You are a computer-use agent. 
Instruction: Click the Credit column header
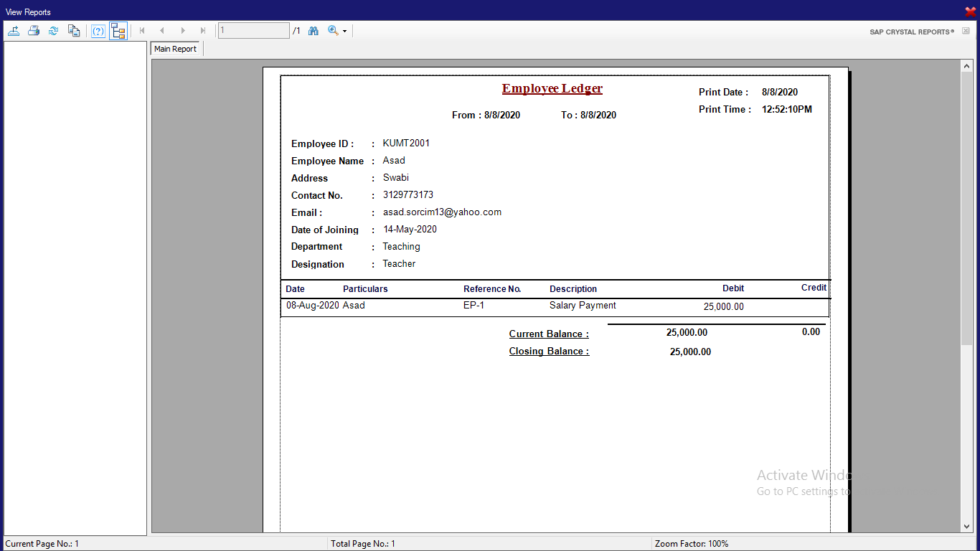pyautogui.click(x=814, y=288)
